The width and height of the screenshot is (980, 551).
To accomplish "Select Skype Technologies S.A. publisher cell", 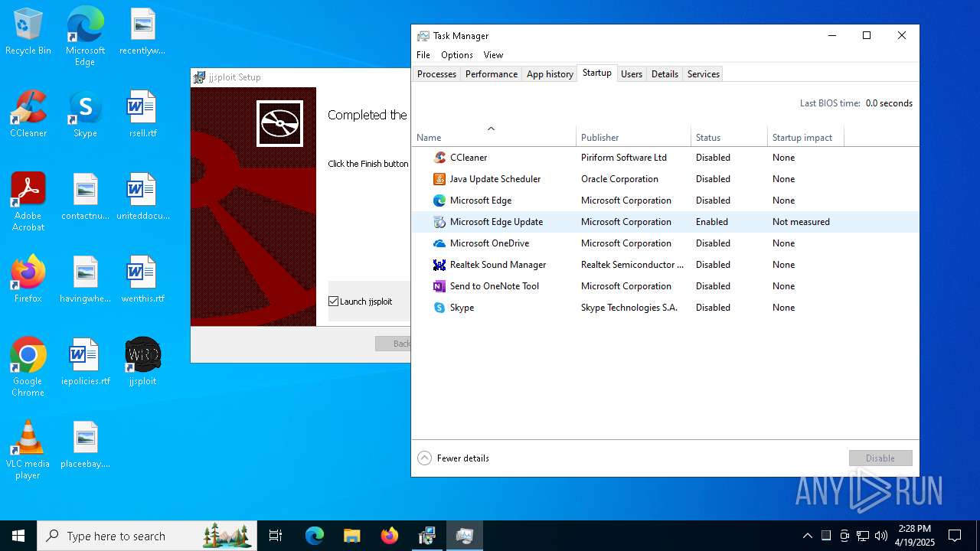I will click(x=629, y=308).
